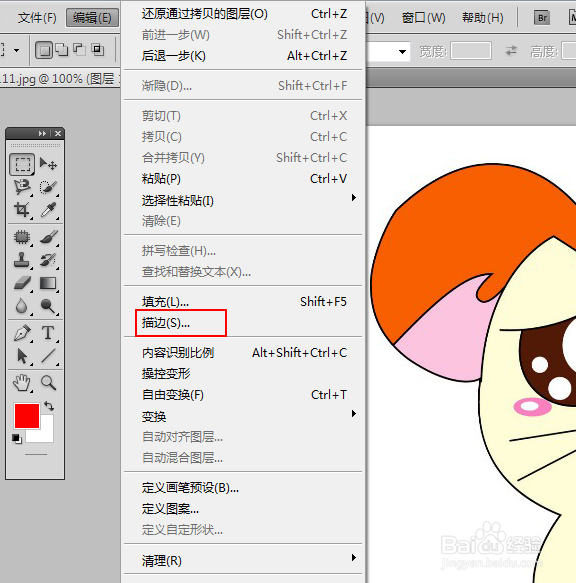Choose Stroke from the Edit menu
This screenshot has height=583, width=576.
click(243, 323)
